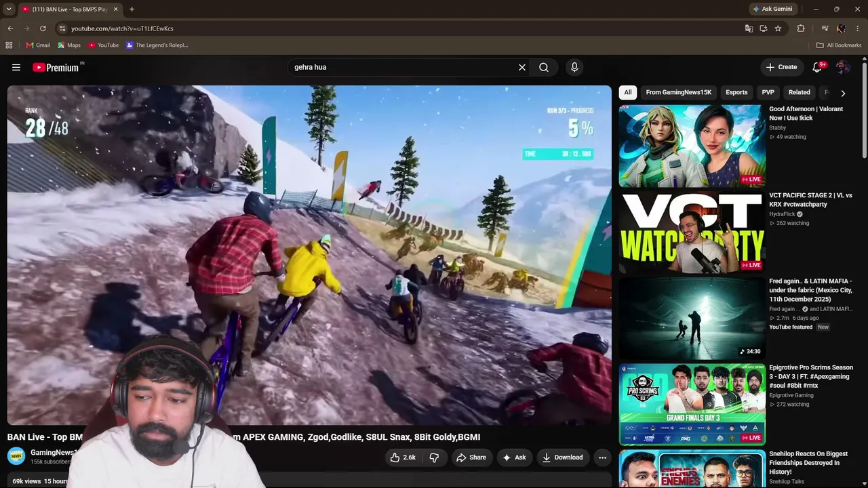Open the Create menu
This screenshot has height=488, width=868.
point(781,67)
